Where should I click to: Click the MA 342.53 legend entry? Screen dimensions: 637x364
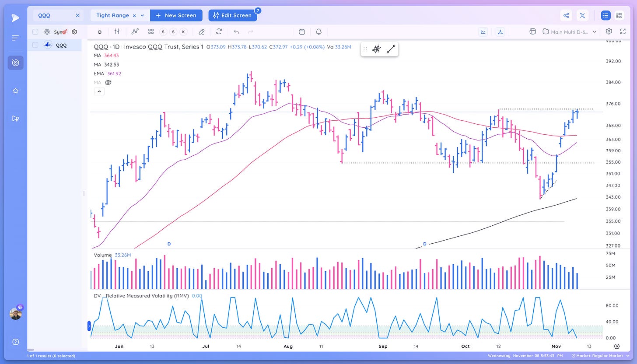pos(106,64)
